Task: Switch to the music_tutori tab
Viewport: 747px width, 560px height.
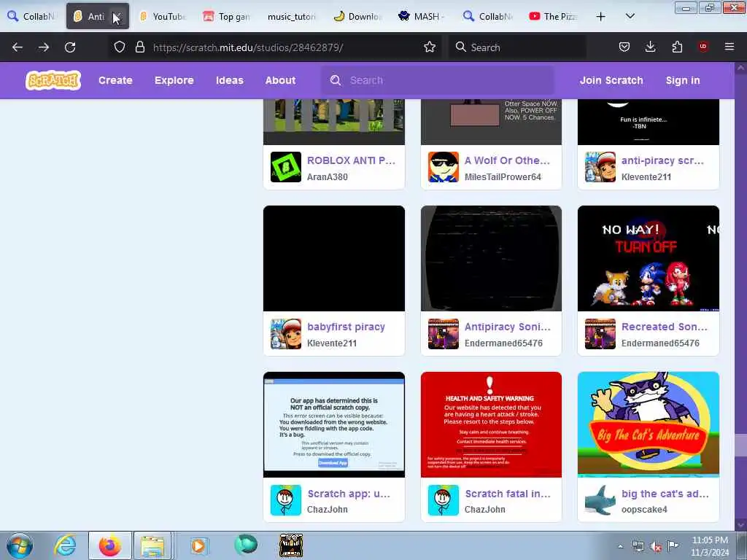Action: [292, 17]
